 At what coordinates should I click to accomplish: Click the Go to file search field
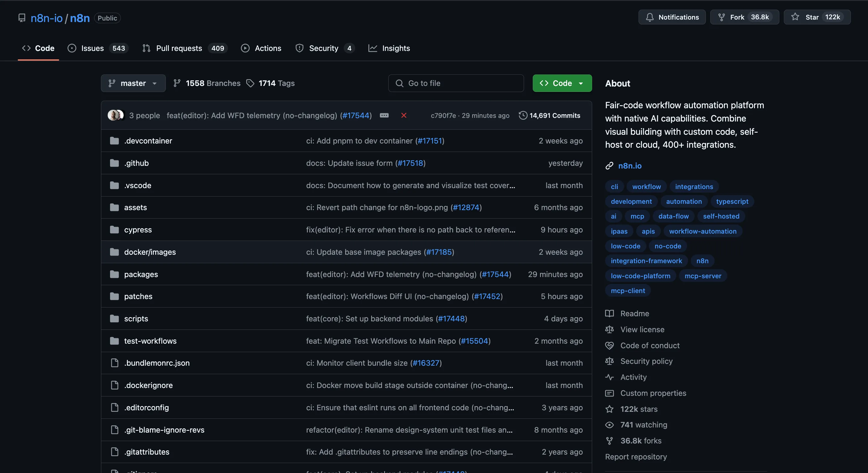tap(456, 83)
